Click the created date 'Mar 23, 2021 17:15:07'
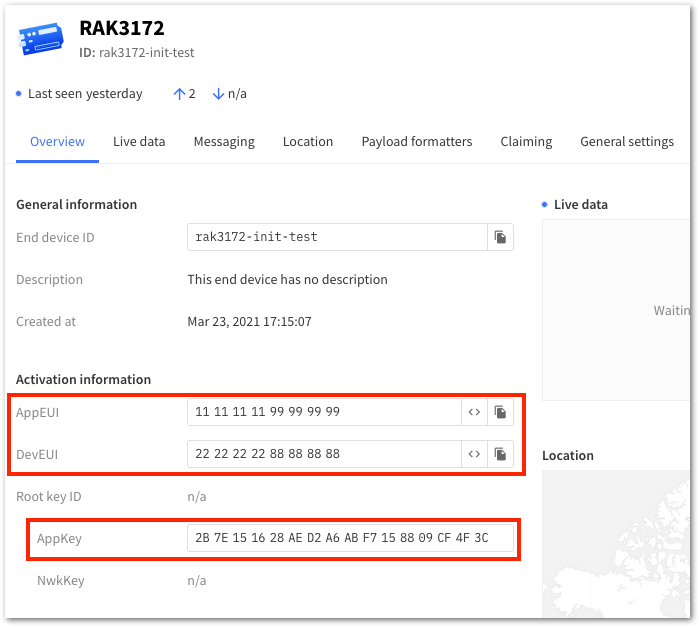This screenshot has height=627, width=699. (249, 322)
